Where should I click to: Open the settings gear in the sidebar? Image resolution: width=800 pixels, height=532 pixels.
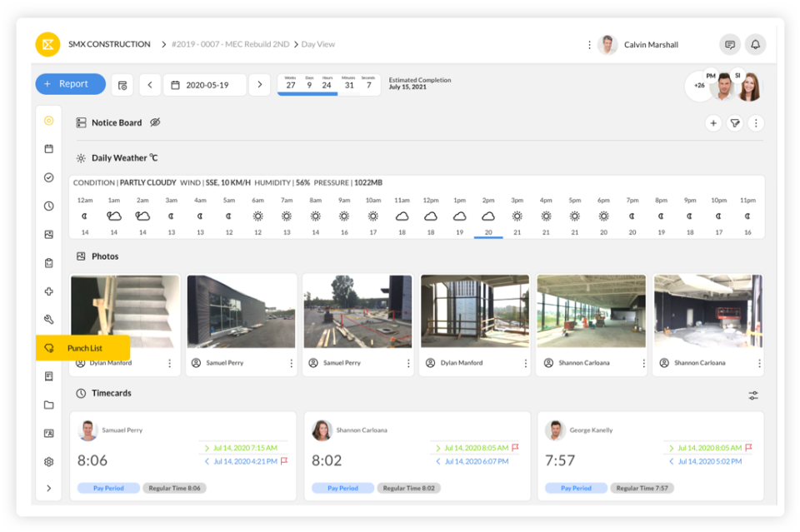click(x=48, y=461)
